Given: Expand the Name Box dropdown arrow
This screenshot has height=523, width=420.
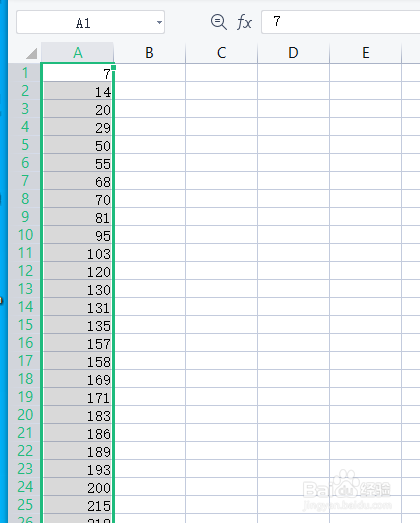Looking at the screenshot, I should coord(159,22).
